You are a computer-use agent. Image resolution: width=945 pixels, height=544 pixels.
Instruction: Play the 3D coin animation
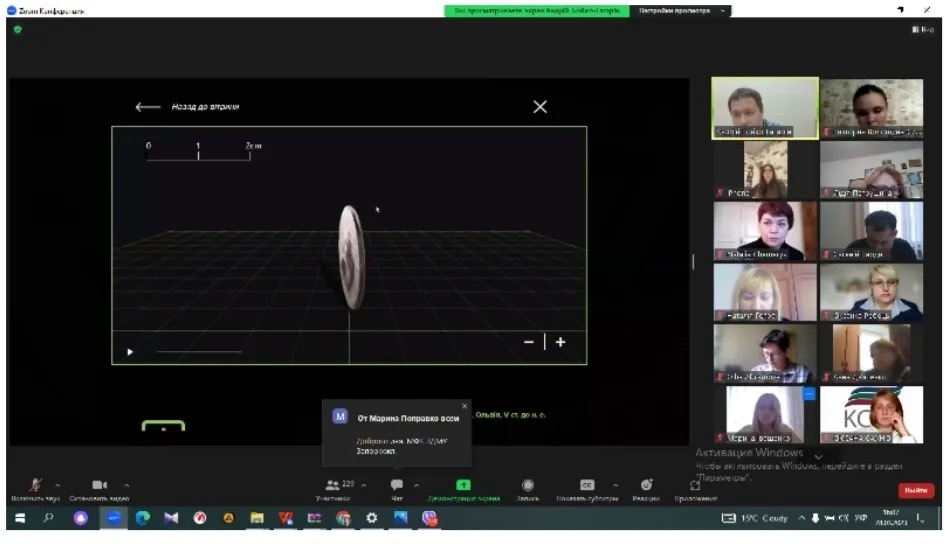pos(130,352)
